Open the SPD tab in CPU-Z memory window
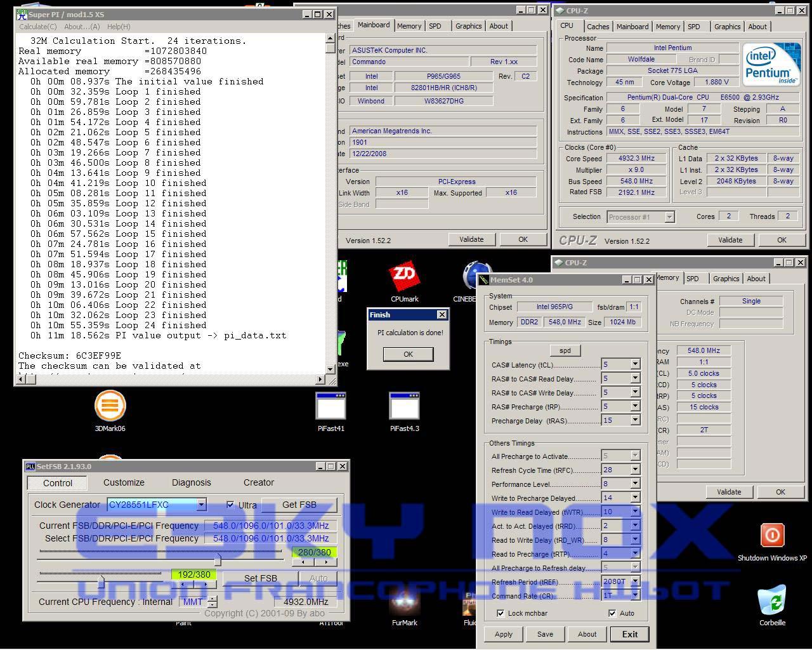 tap(693, 279)
